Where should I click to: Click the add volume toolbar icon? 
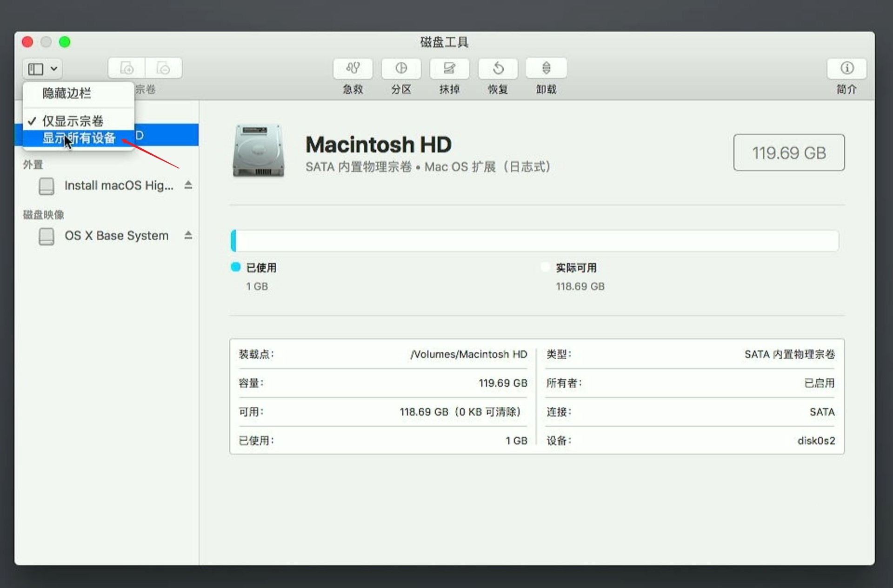tap(127, 68)
